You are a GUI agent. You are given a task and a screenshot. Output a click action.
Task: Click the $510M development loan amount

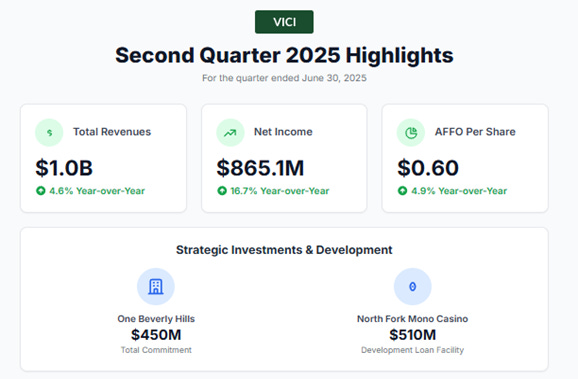[x=412, y=335]
